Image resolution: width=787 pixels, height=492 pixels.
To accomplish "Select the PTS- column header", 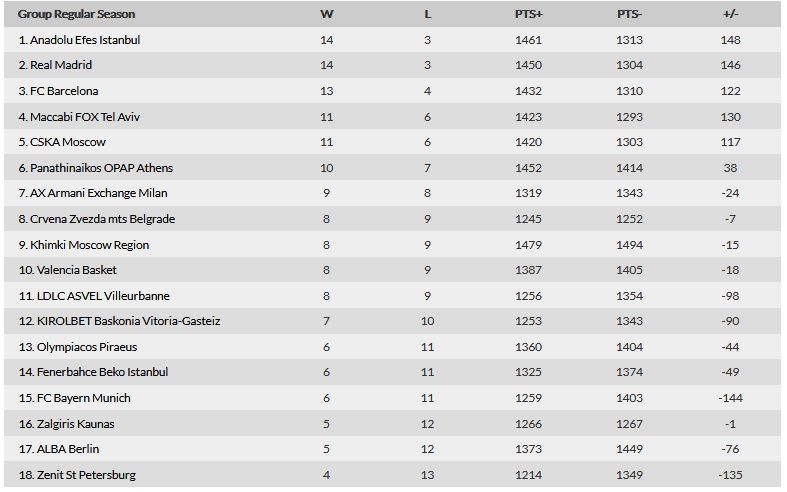I will [x=629, y=14].
